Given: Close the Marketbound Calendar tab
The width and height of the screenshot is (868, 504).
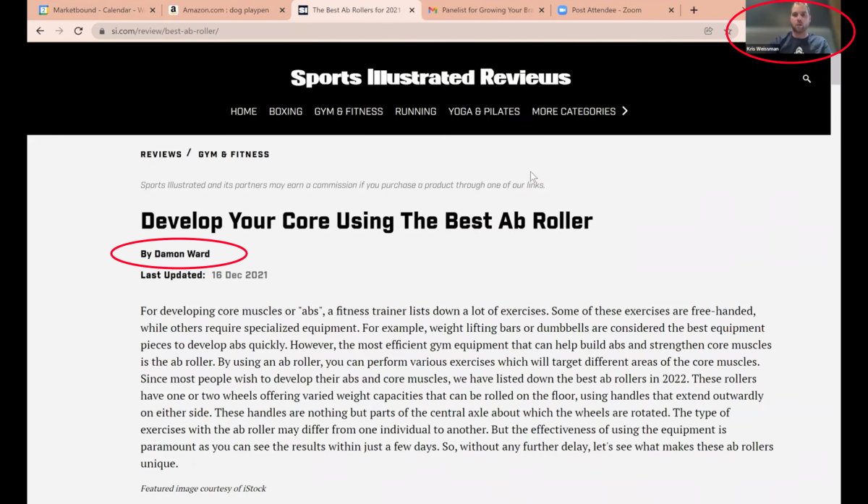Looking at the screenshot, I should [x=154, y=10].
